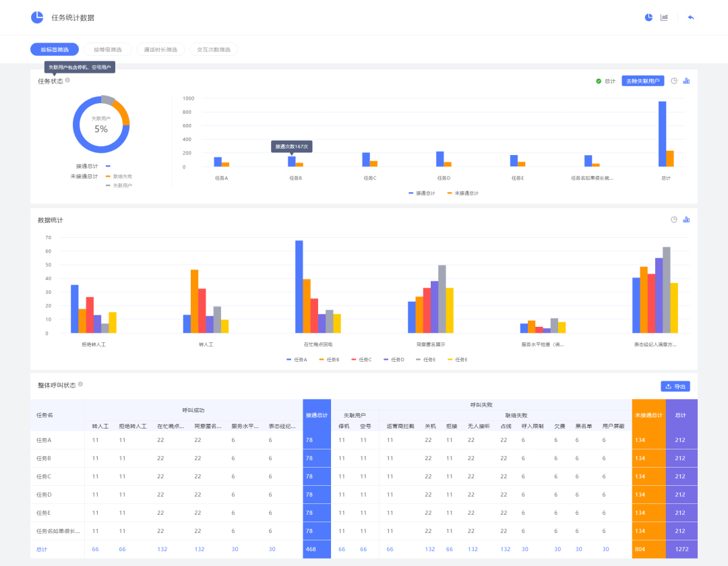Switch 任务状态 panel to pie chart view
This screenshot has height=566, width=728.
click(674, 81)
